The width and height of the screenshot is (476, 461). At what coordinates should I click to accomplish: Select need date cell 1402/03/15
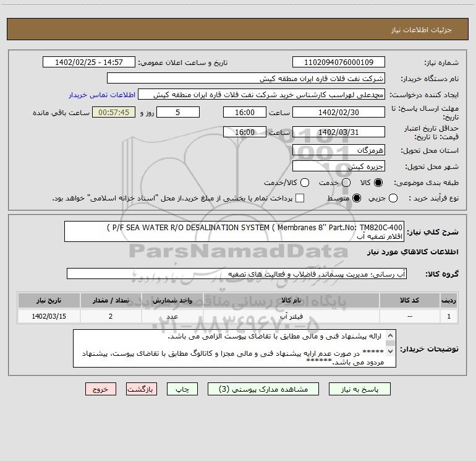49,316
